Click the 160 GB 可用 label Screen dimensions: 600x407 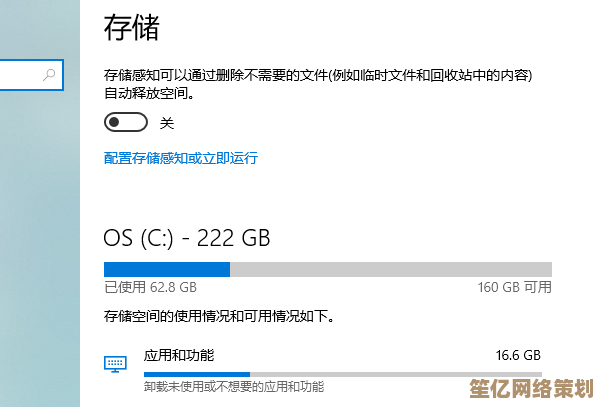(x=514, y=287)
